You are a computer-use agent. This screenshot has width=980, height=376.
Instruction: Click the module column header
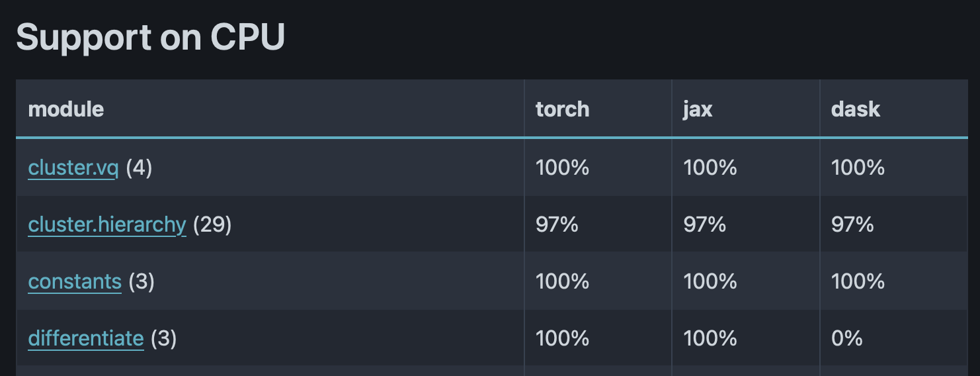[66, 109]
